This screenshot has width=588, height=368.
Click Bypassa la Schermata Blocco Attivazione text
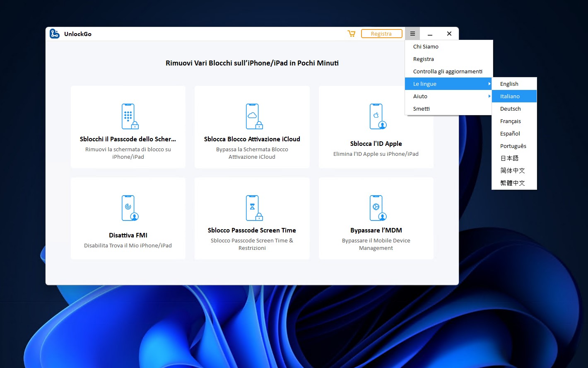(x=252, y=153)
